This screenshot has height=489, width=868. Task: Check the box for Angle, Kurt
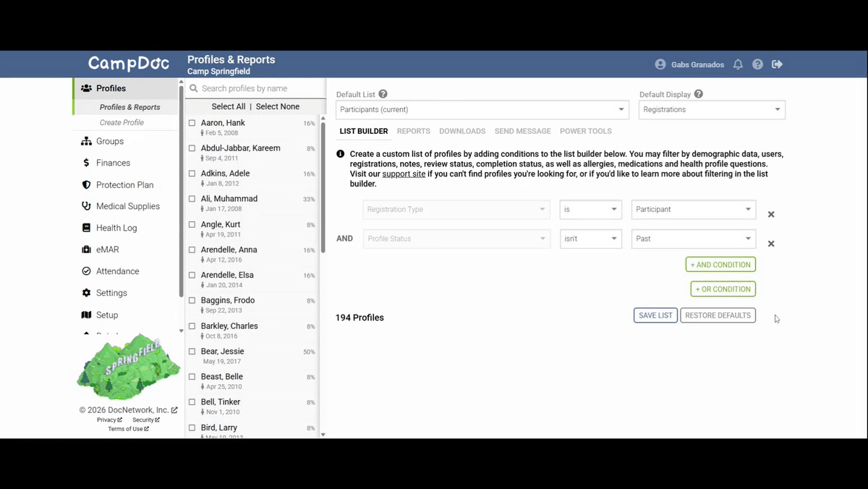192,225
